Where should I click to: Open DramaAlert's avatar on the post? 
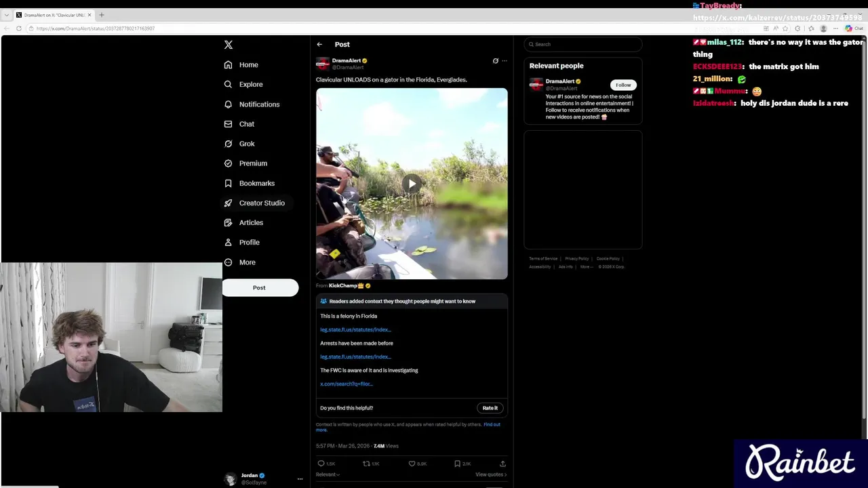(x=323, y=64)
